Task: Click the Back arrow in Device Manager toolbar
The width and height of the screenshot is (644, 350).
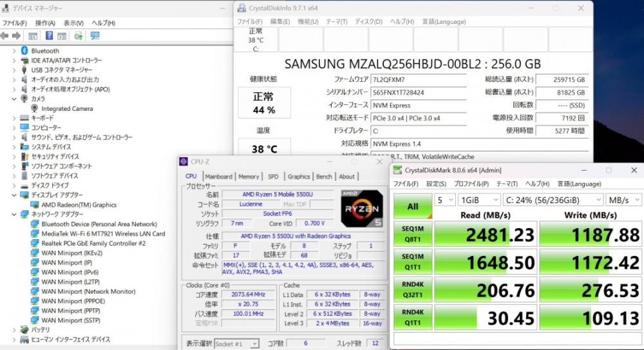Action: pos(5,36)
